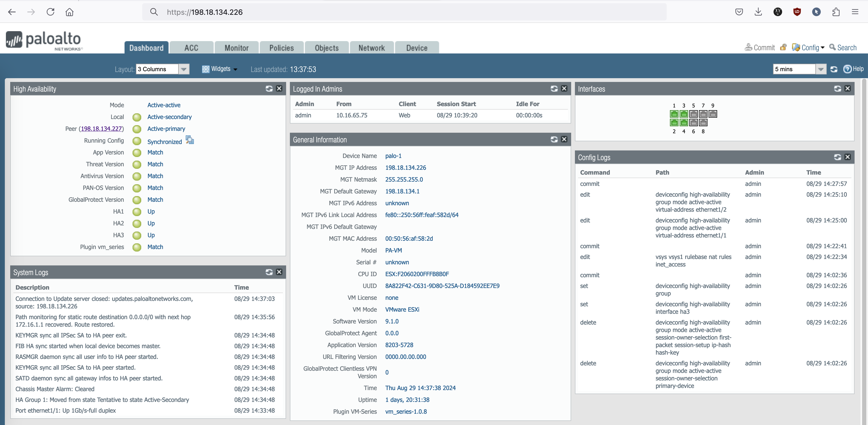The height and width of the screenshot is (425, 868).
Task: Open the Config dropdown menu
Action: [808, 48]
